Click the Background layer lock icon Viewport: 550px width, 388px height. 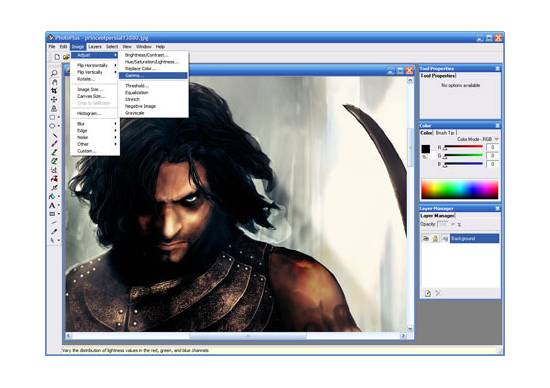[435, 239]
